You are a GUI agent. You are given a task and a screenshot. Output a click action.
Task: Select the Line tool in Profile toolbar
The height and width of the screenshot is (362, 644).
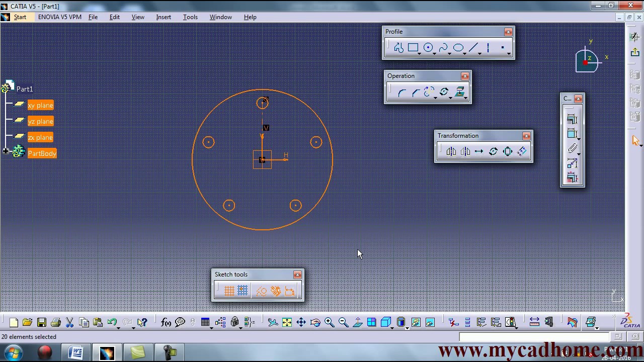click(473, 48)
